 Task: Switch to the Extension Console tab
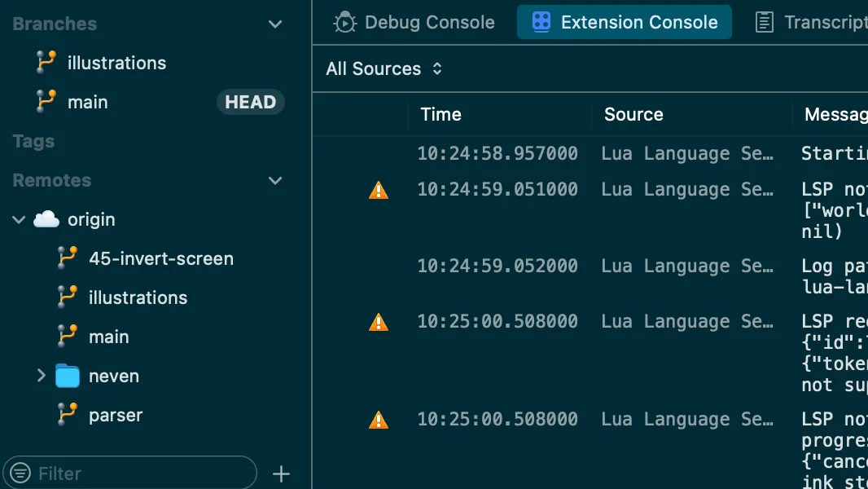click(x=625, y=22)
